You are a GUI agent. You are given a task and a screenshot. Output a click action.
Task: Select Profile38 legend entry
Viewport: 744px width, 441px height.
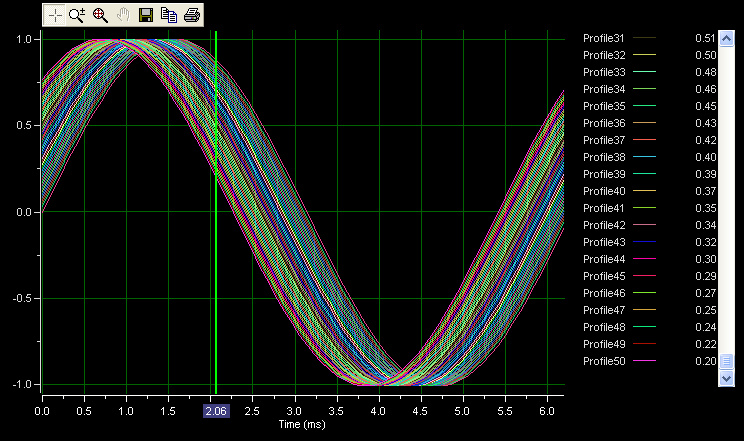pyautogui.click(x=604, y=157)
